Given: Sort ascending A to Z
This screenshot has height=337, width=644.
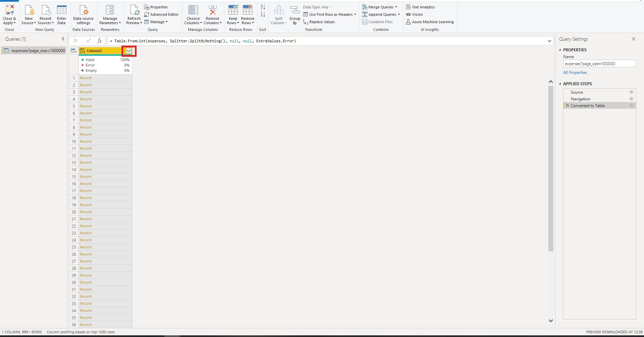Looking at the screenshot, I should 263,7.
